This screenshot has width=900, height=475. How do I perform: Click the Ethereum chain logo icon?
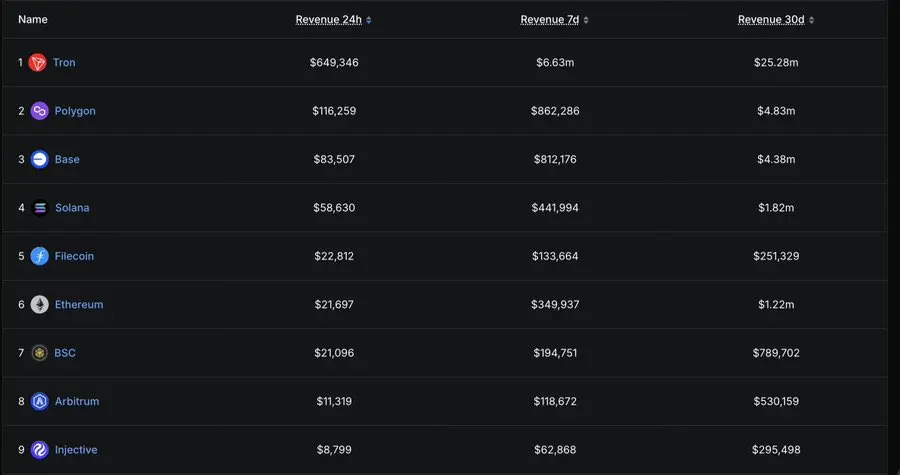click(x=40, y=305)
